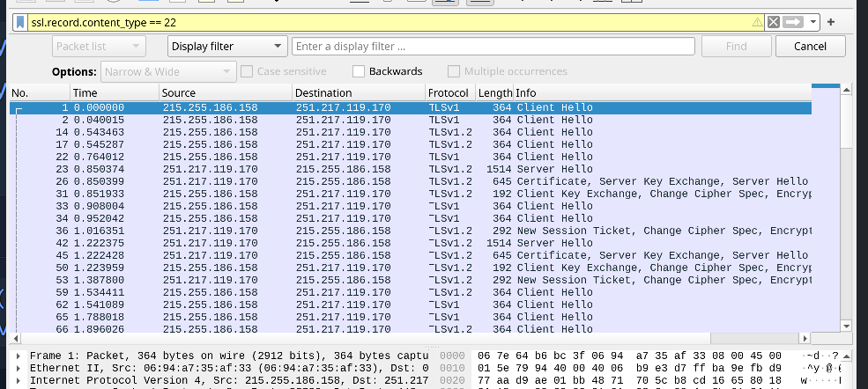Click the packet list vertical scrollbar thumb
Image resolution: width=868 pixels, height=389 pixels.
(845, 121)
